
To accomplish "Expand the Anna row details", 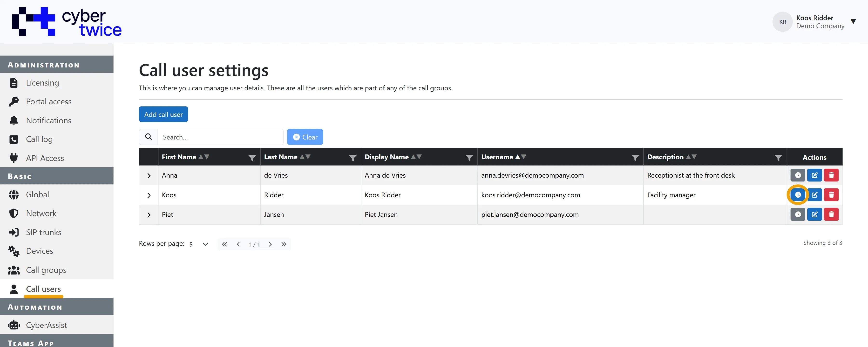I will tap(149, 175).
